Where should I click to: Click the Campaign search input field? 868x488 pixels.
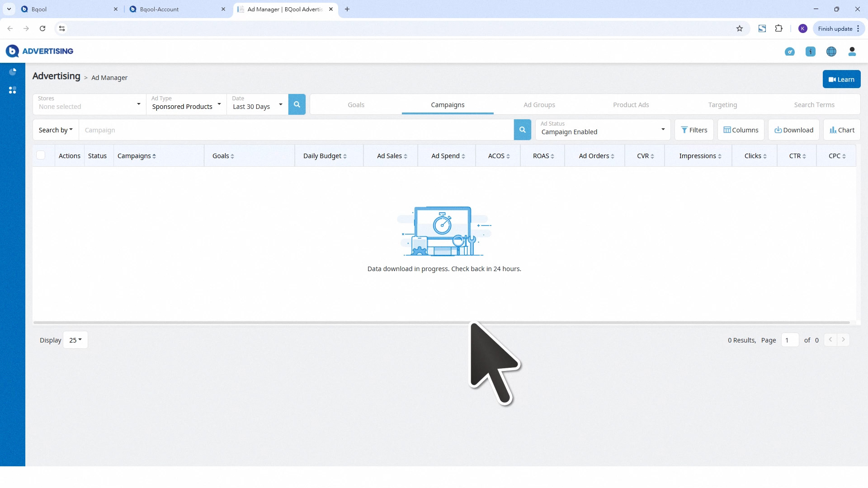click(296, 130)
